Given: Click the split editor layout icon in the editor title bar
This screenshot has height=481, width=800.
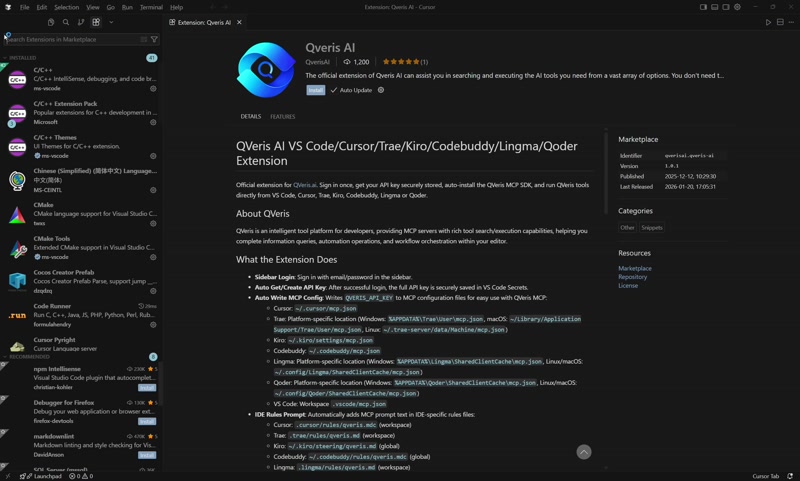Looking at the screenshot, I should [780, 22].
